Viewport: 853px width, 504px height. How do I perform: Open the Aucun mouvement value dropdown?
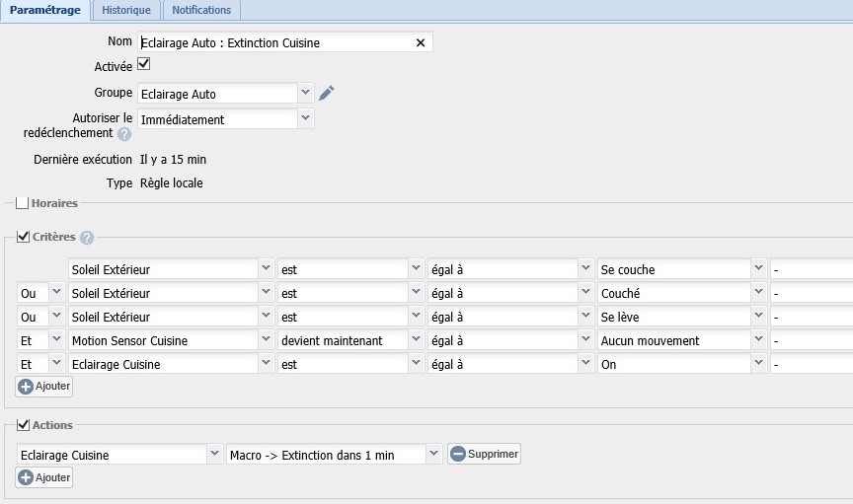pyautogui.click(x=681, y=341)
